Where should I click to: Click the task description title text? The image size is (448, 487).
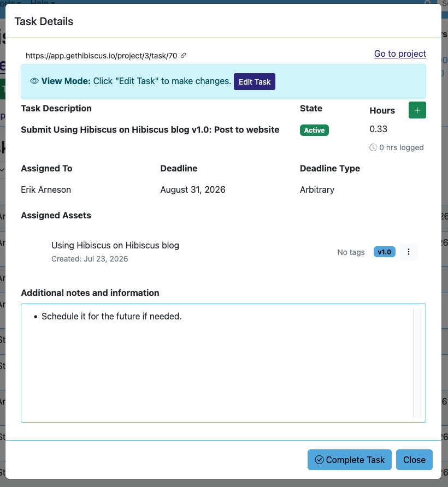click(x=150, y=129)
